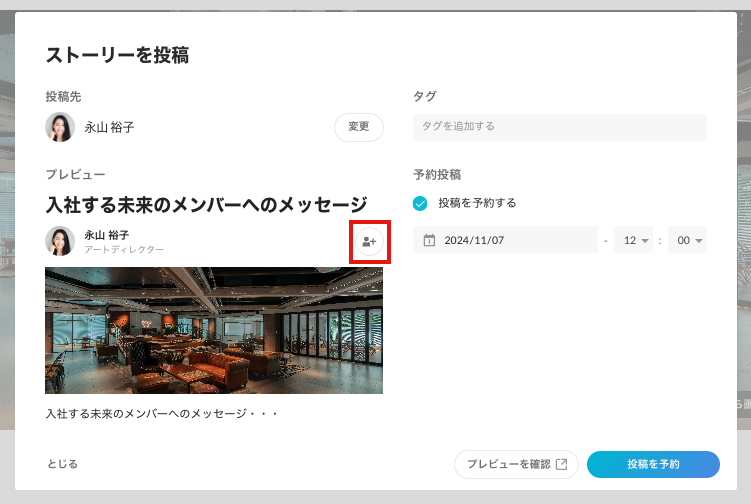Click the 投稿先 section label
This screenshot has height=504, width=751.
click(63, 97)
